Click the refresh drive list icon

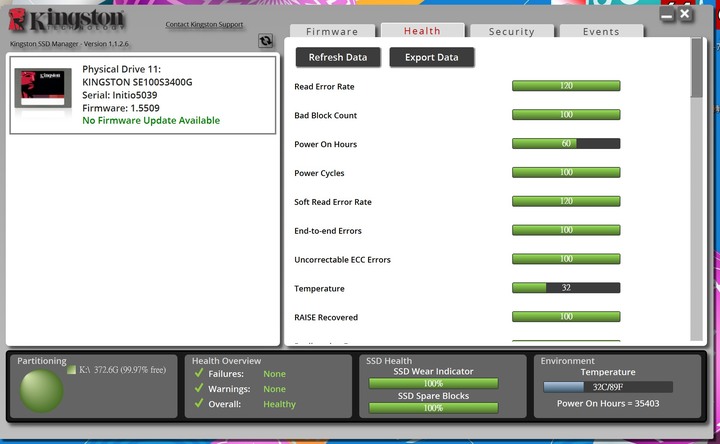click(265, 41)
